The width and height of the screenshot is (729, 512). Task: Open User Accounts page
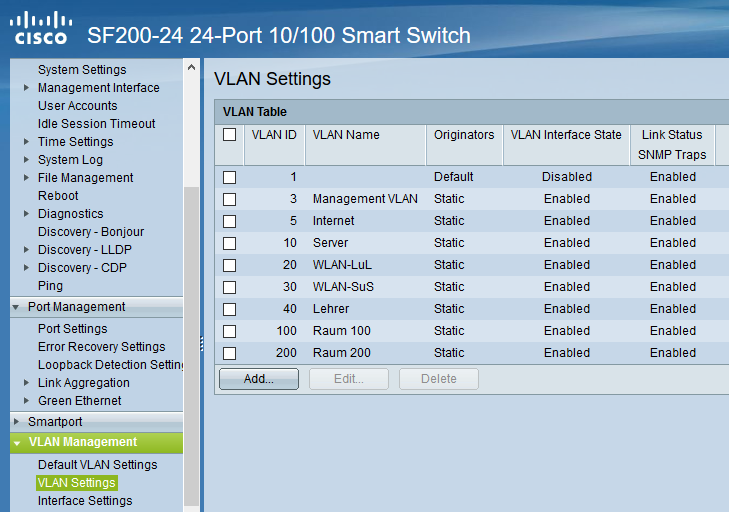click(x=78, y=106)
